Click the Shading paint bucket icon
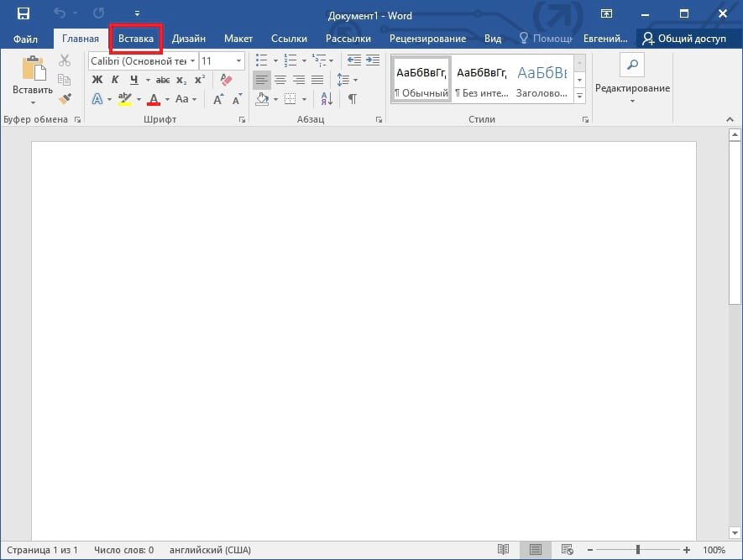Viewport: 743px width, 560px height. (x=262, y=99)
